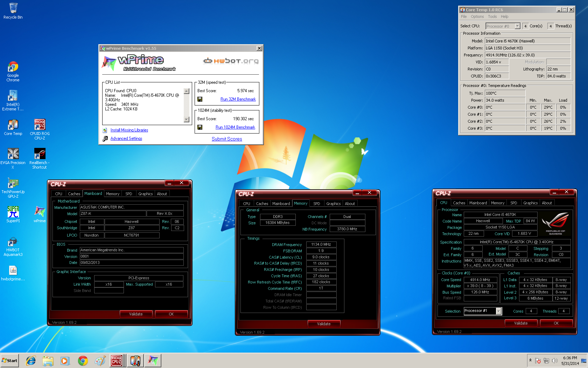Click the save icon for 32M score
Image resolution: width=588 pixels, height=368 pixels.
(200, 99)
